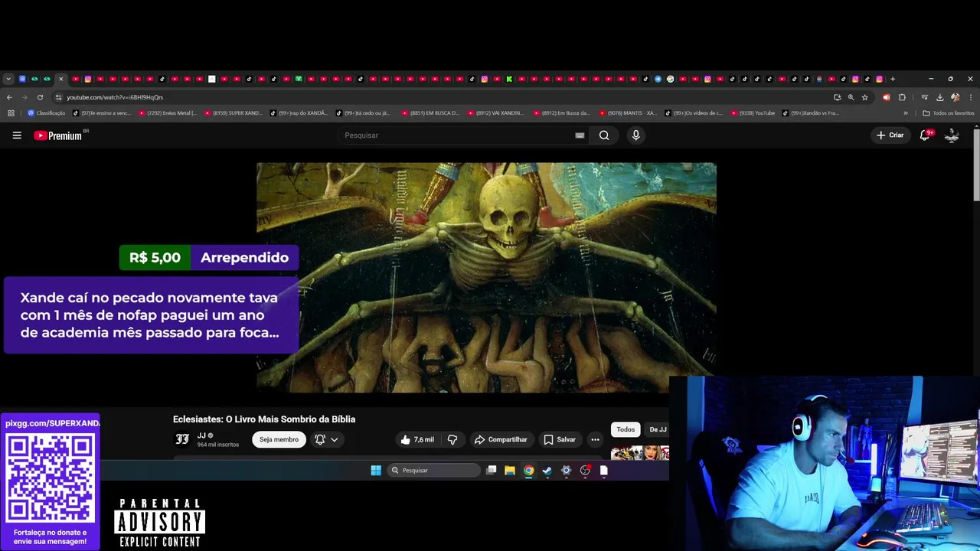
Task: Open the (9338) YouTube bookmark
Action: [x=754, y=113]
